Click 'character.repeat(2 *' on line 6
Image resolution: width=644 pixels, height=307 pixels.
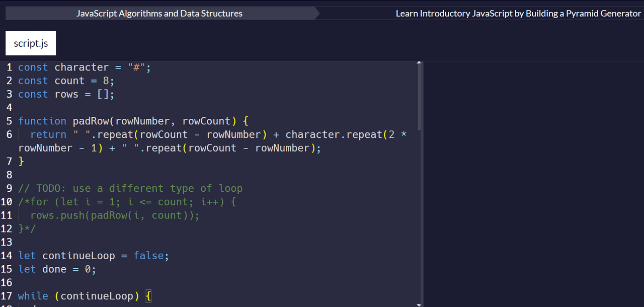click(x=346, y=135)
